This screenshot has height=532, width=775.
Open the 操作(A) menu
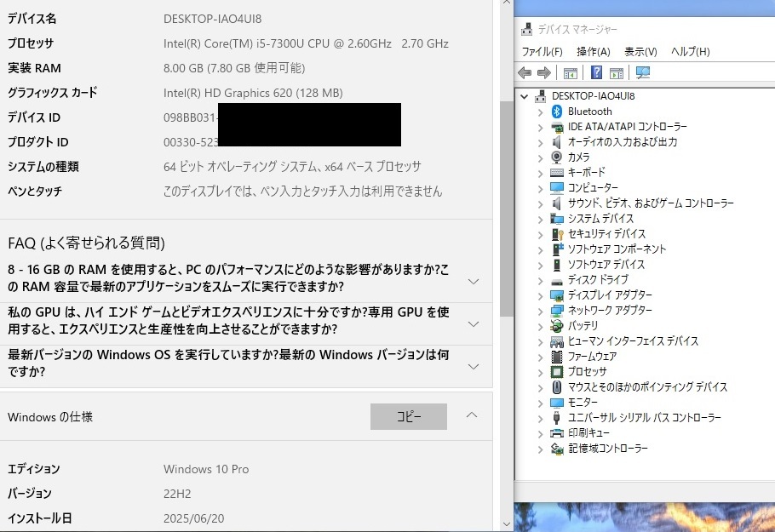coord(593,51)
